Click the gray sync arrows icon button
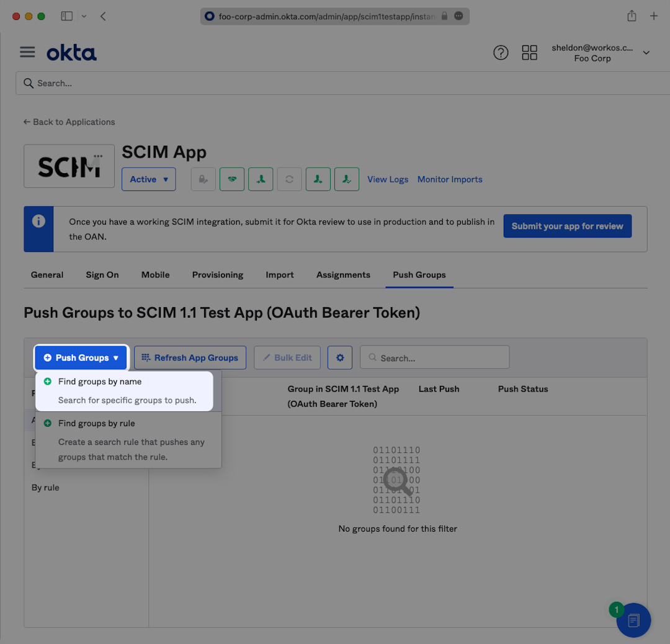 (289, 179)
